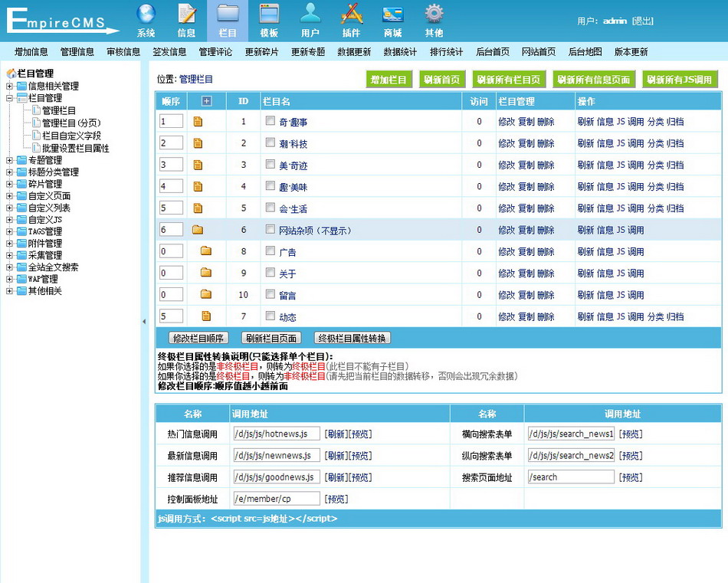The width and height of the screenshot is (728, 583).
Task: Tick the checkbox for 美·奇迹
Action: [x=271, y=164]
